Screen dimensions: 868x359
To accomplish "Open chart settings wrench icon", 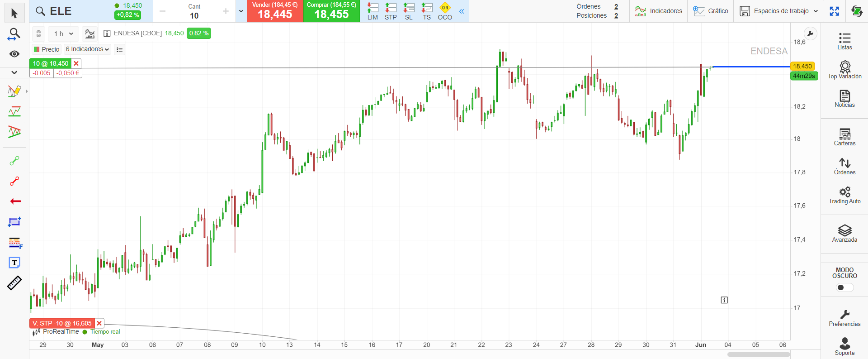I will pos(810,34).
